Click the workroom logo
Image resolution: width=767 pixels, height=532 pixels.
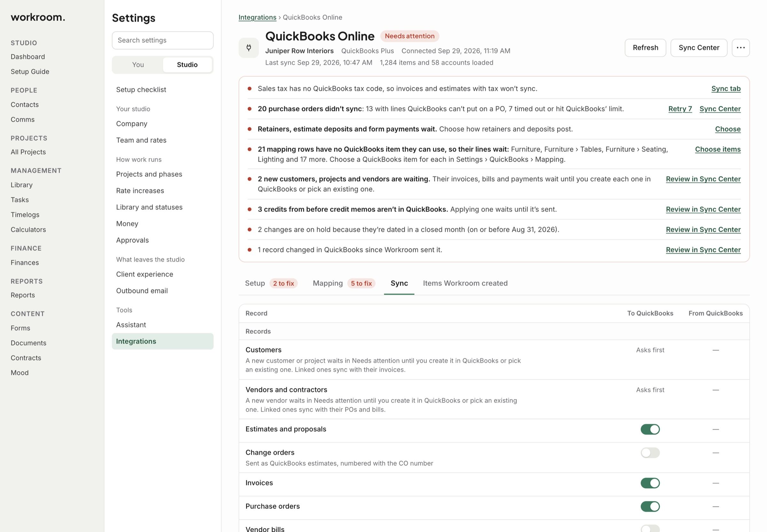[38, 17]
